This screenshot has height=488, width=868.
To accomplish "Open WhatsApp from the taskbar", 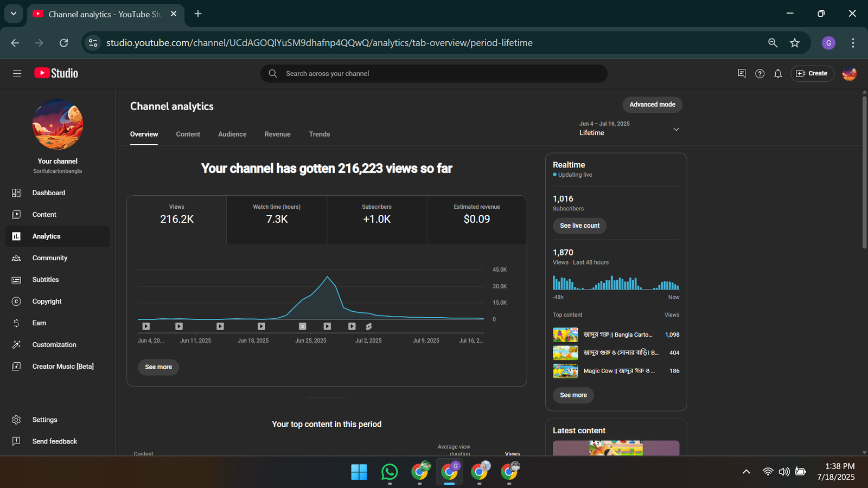I will coord(390,472).
